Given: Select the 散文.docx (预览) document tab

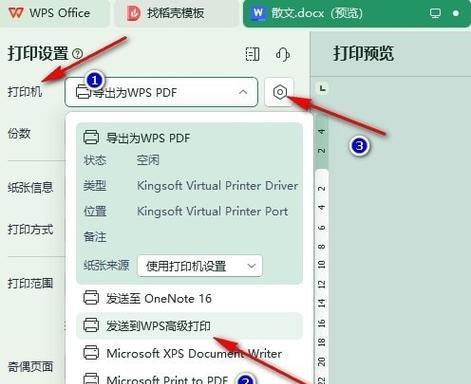Looking at the screenshot, I should pyautogui.click(x=357, y=13).
